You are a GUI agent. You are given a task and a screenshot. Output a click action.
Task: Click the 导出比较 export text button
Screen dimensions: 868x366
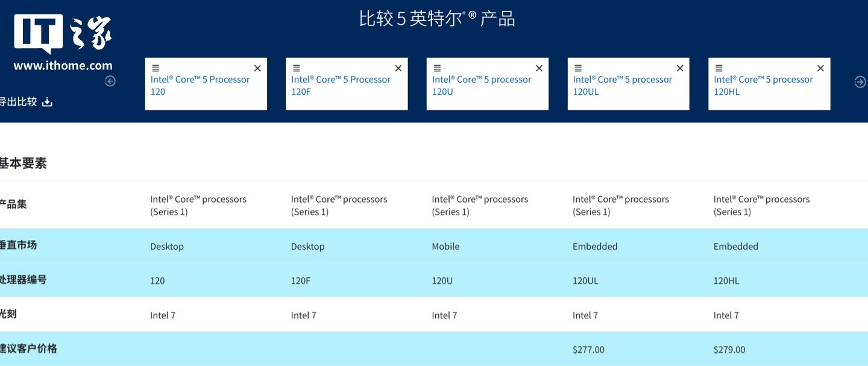coord(19,102)
